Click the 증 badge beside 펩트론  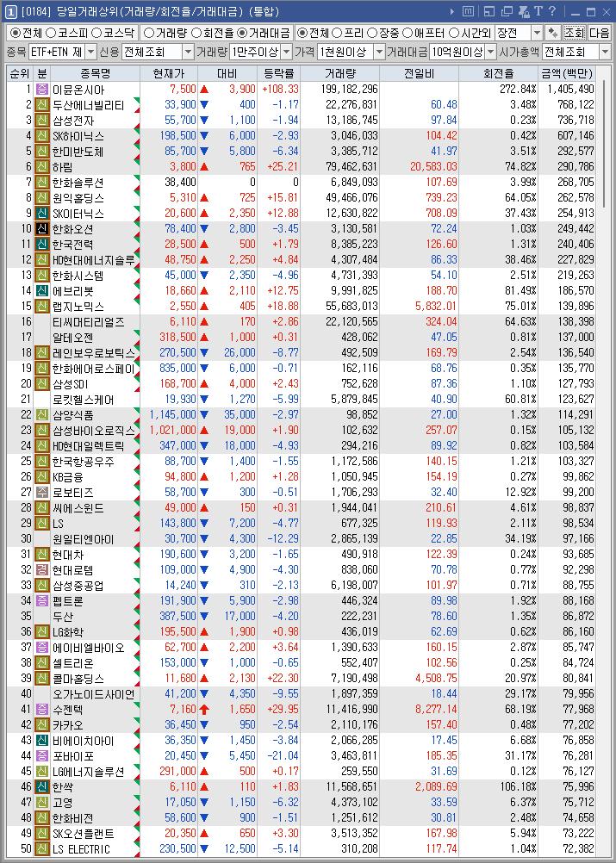point(42,600)
